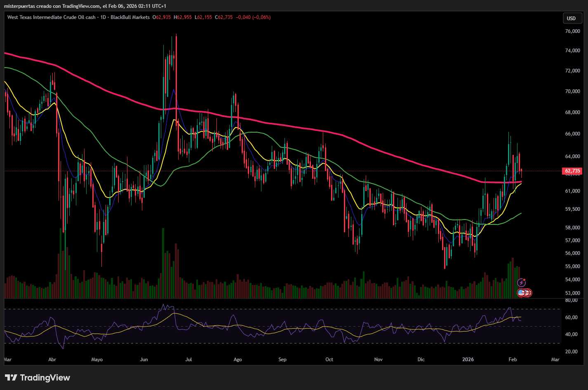The width and height of the screenshot is (588, 390).
Task: Click the low value L62,155
Action: pos(203,17)
